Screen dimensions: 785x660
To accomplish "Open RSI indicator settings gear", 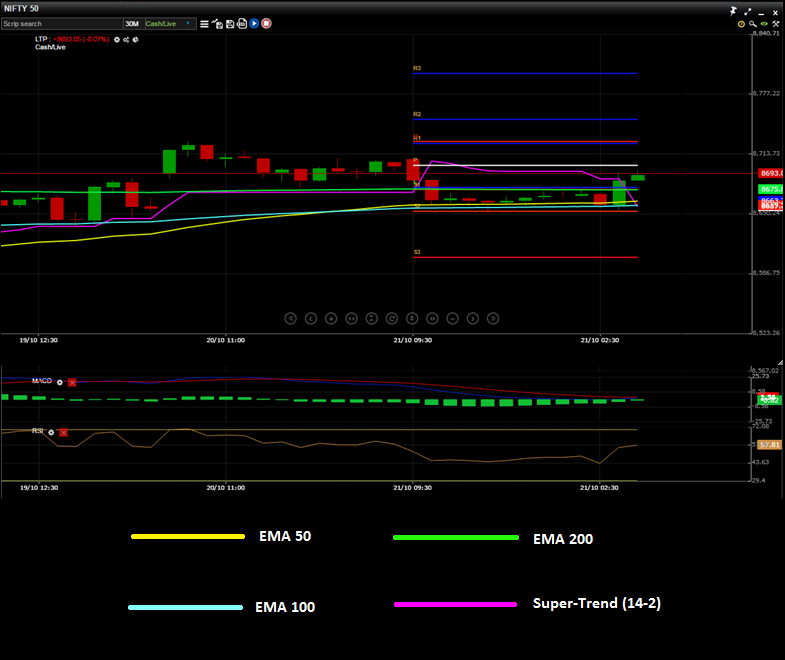I will (51, 433).
